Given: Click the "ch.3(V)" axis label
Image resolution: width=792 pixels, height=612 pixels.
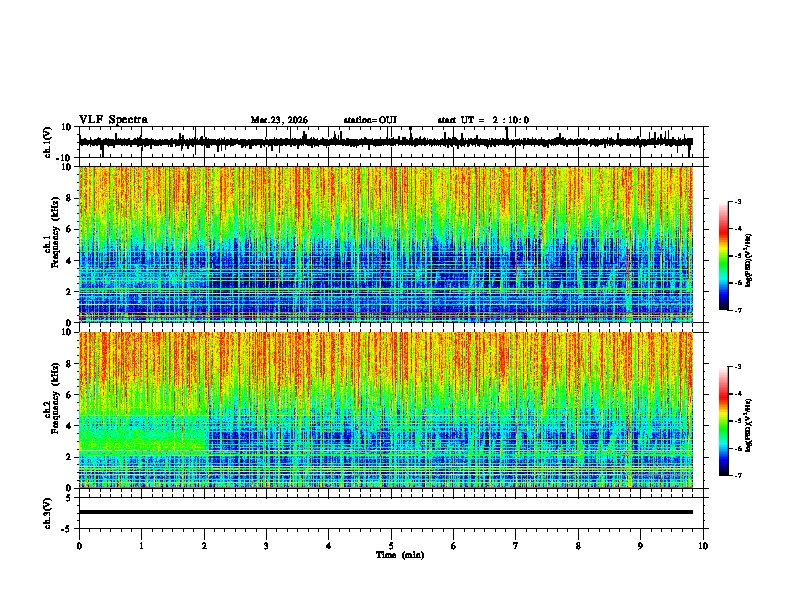Looking at the screenshot, I should [x=48, y=513].
